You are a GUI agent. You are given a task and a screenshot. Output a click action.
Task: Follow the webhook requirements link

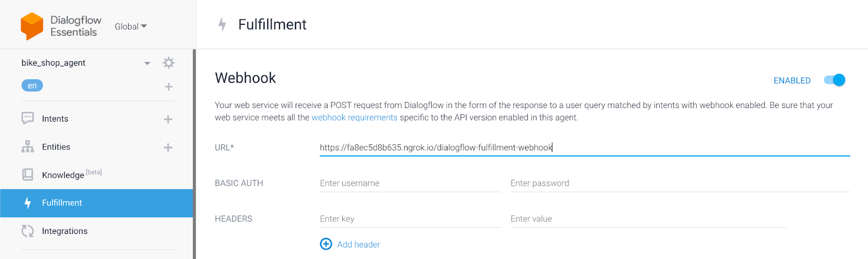click(x=354, y=118)
